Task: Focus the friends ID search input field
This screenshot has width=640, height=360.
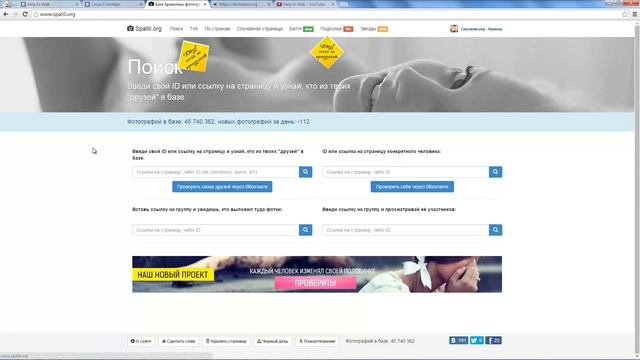Action: tap(216, 172)
